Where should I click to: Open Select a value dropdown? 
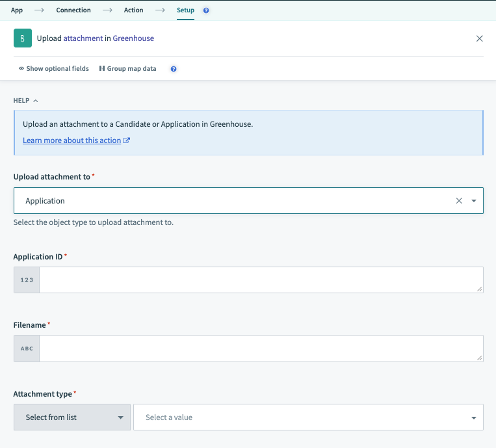308,417
